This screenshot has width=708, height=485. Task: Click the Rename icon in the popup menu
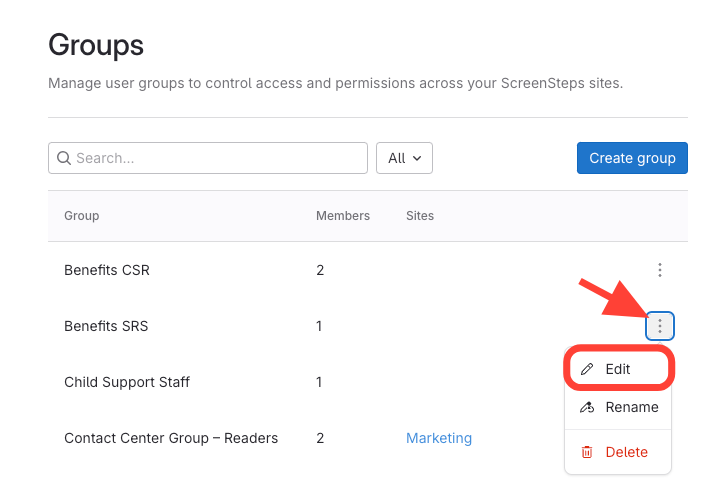587,407
